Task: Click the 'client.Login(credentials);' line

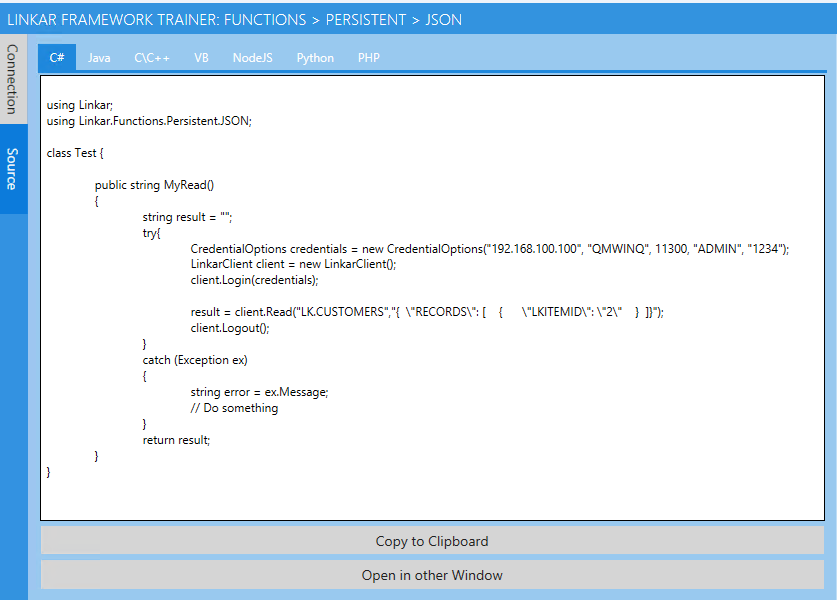Action: tap(254, 280)
